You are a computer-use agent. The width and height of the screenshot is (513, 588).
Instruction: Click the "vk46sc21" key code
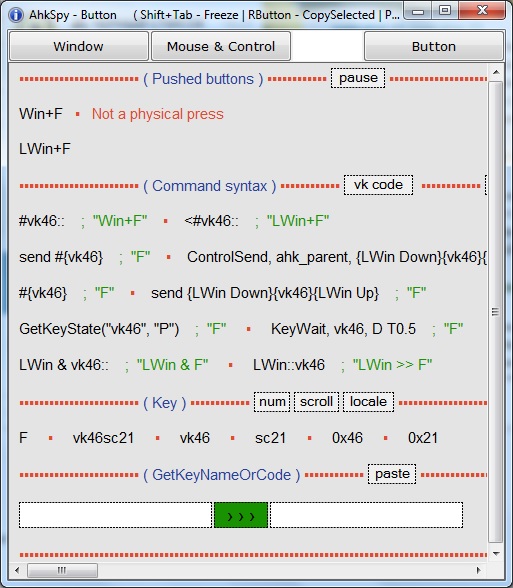[x=103, y=438]
